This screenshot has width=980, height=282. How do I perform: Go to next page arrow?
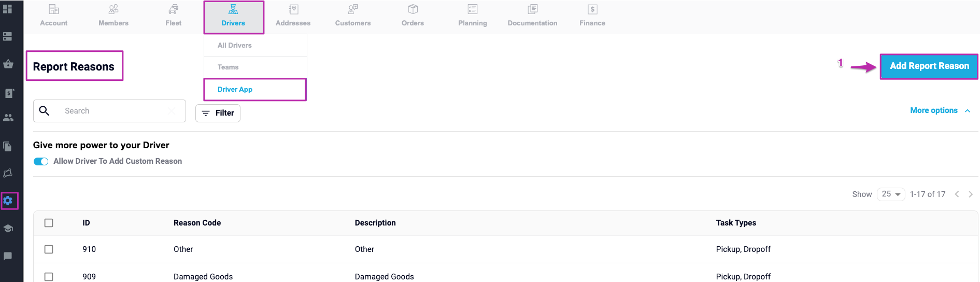(x=971, y=194)
